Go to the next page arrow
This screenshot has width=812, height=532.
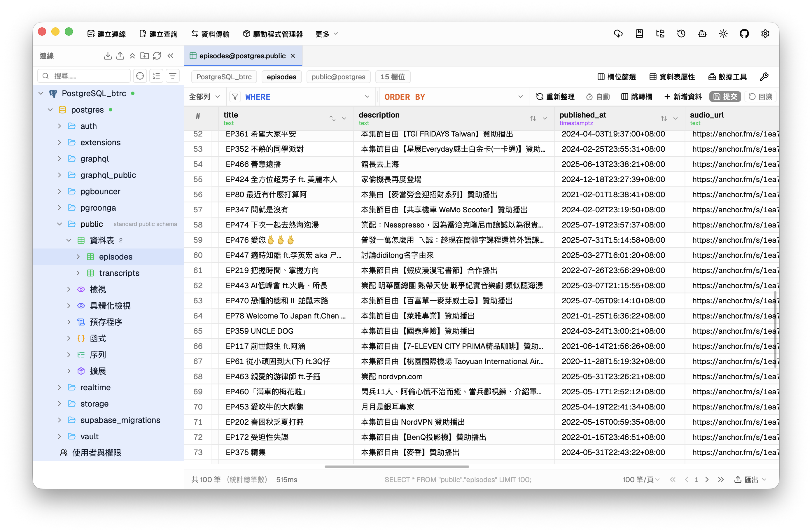coord(707,480)
